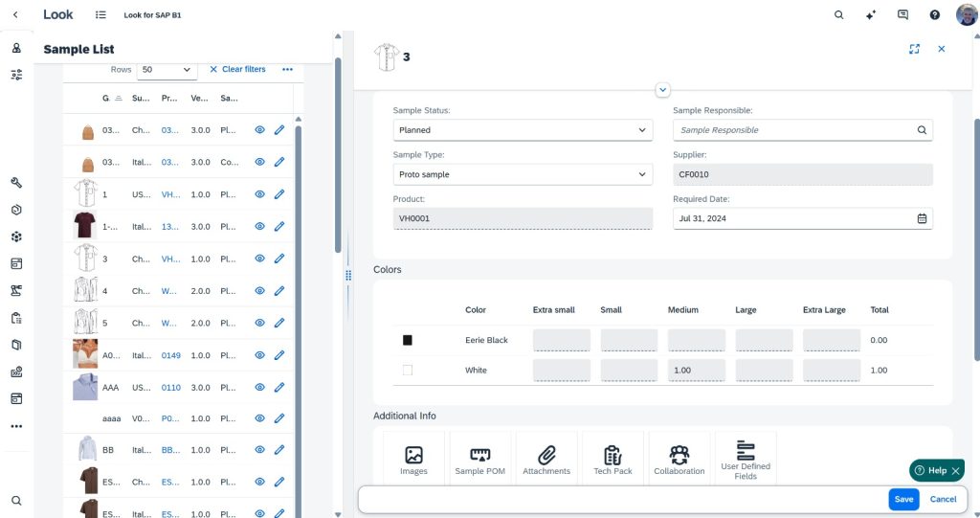Click the eye icon for sample AAA
Image resolution: width=980 pixels, height=518 pixels.
click(x=259, y=387)
